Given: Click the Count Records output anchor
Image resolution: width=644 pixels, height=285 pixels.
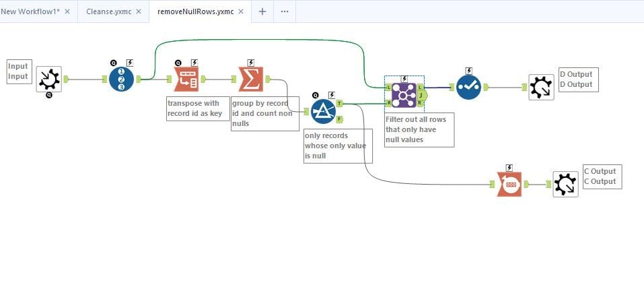Looking at the screenshot, I should click(526, 184).
